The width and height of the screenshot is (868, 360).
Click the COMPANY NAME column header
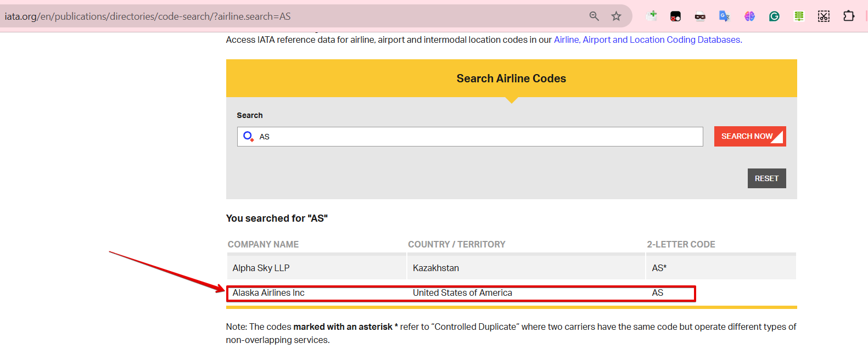(x=263, y=244)
